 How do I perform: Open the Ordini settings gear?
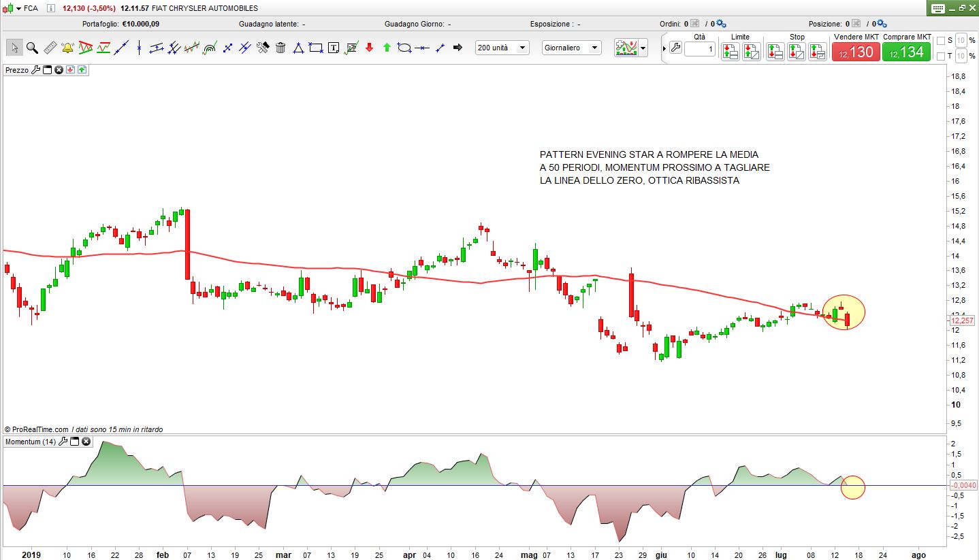[721, 24]
